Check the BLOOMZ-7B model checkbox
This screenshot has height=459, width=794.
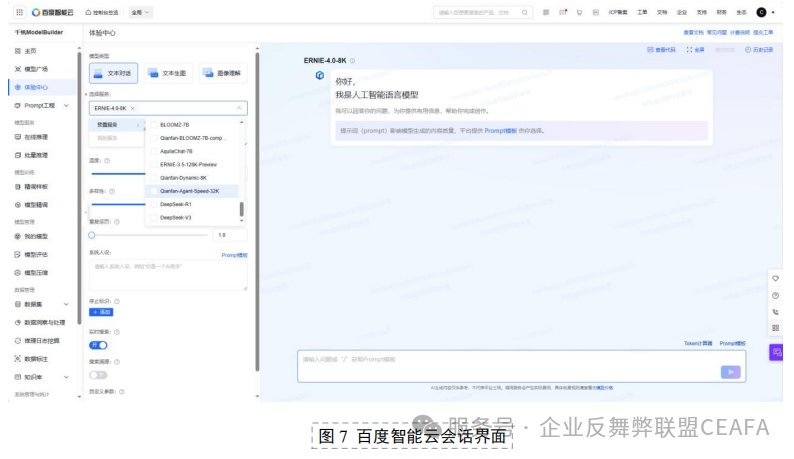pyautogui.click(x=154, y=125)
